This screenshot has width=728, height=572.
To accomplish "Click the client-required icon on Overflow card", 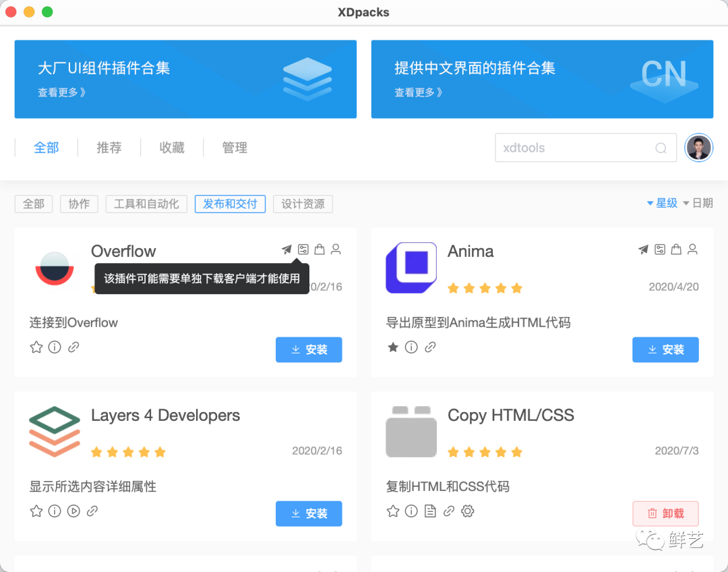I will [303, 250].
